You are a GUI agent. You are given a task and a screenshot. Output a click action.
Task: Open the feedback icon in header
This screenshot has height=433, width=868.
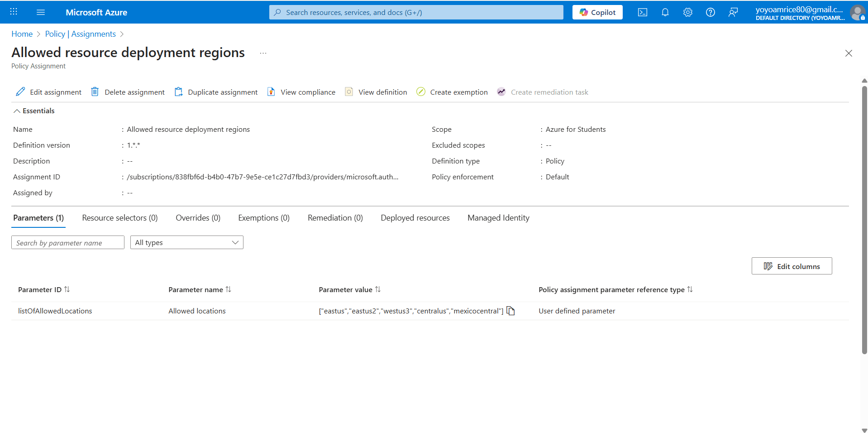(x=733, y=12)
